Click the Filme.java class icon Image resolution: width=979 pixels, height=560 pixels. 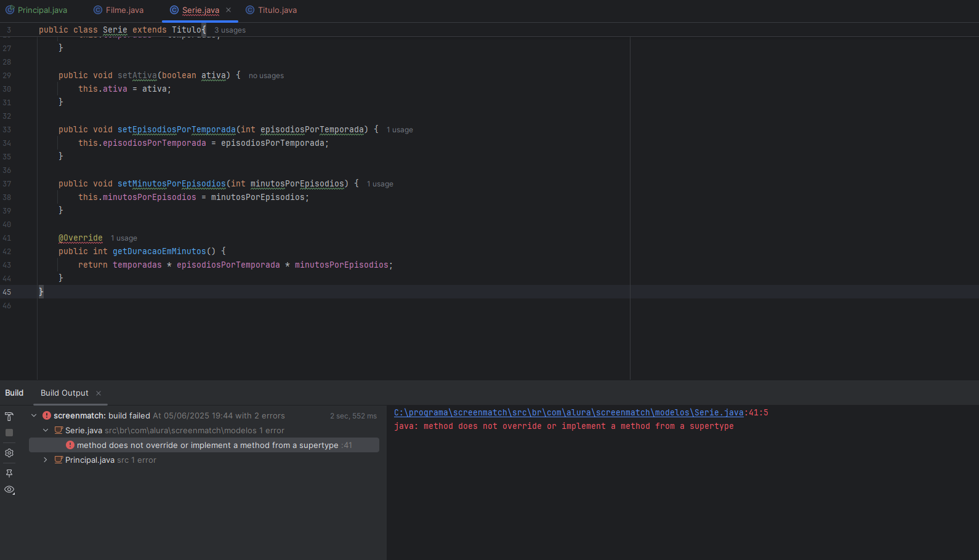(x=98, y=10)
